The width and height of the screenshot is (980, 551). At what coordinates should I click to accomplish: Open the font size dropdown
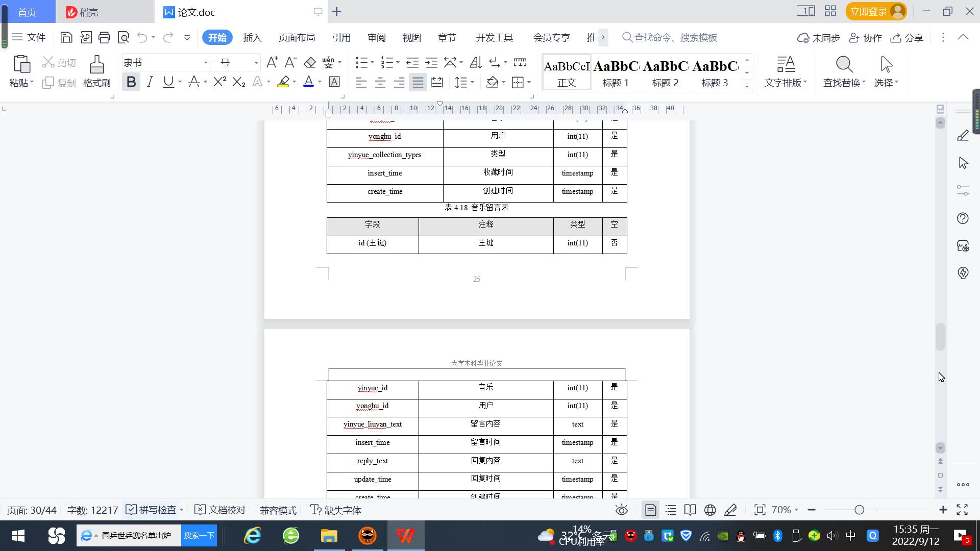pyautogui.click(x=256, y=63)
